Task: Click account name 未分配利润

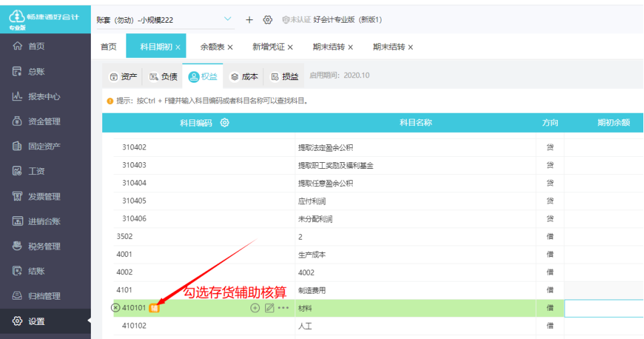Action: click(x=315, y=219)
